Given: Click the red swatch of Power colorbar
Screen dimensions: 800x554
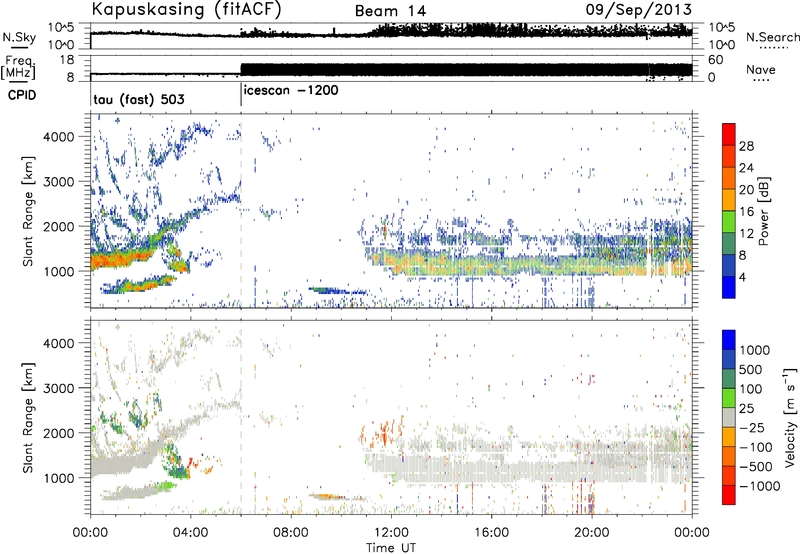Looking at the screenshot, I should pos(729,134).
